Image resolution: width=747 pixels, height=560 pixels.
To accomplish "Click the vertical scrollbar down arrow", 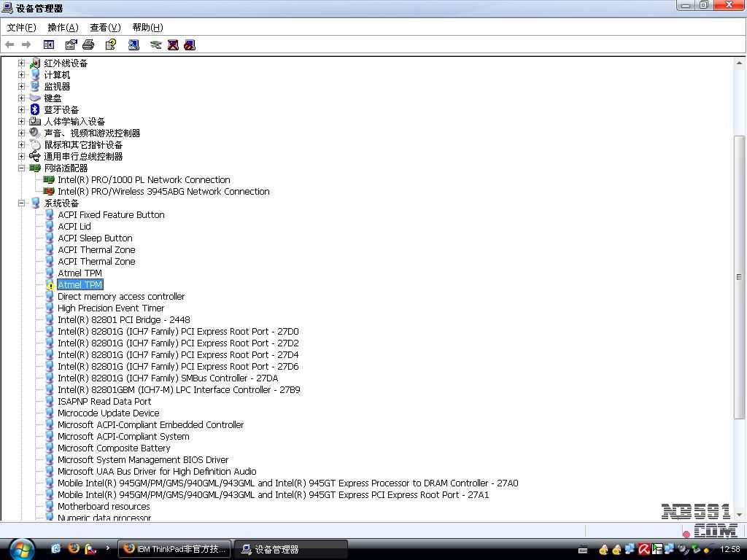I will pos(739,514).
